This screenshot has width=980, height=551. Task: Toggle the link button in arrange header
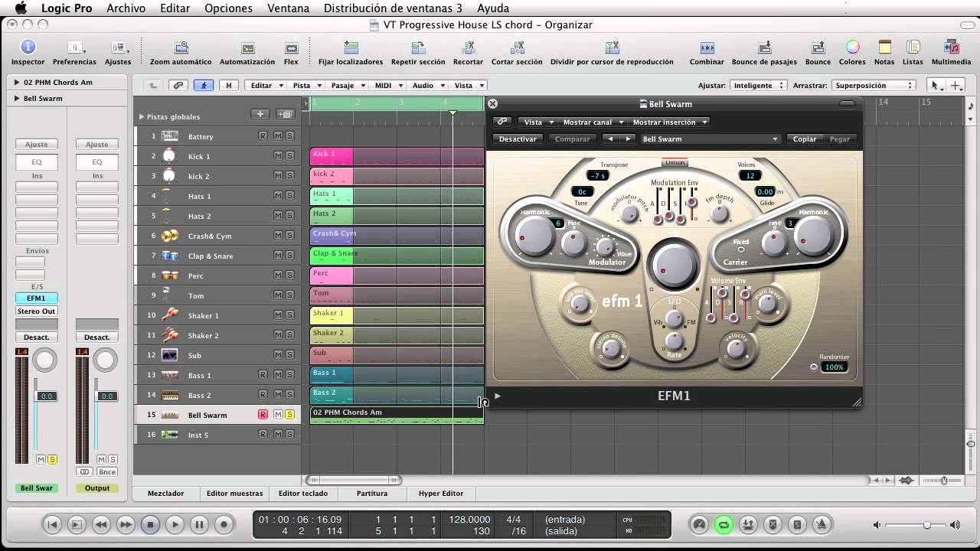(x=178, y=86)
